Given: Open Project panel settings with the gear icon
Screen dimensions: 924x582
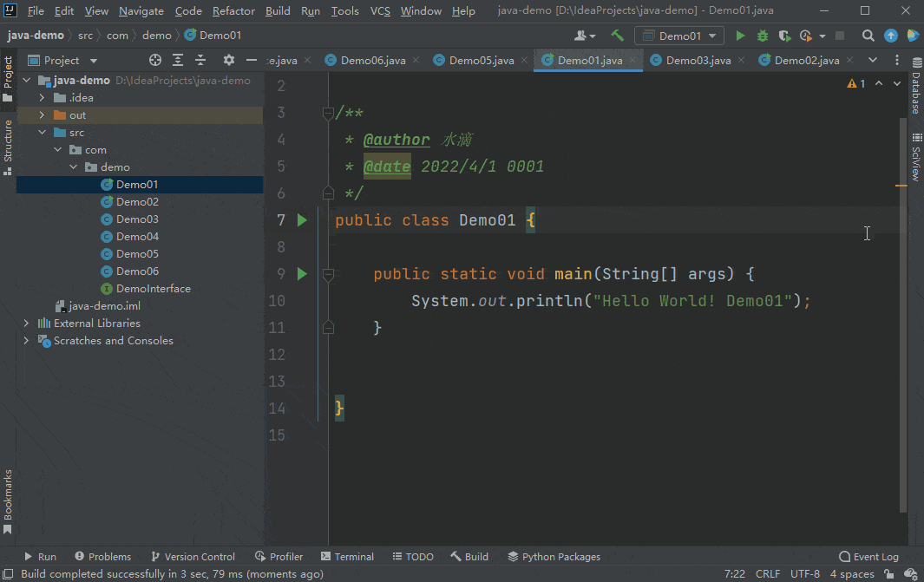Looking at the screenshot, I should click(x=229, y=60).
